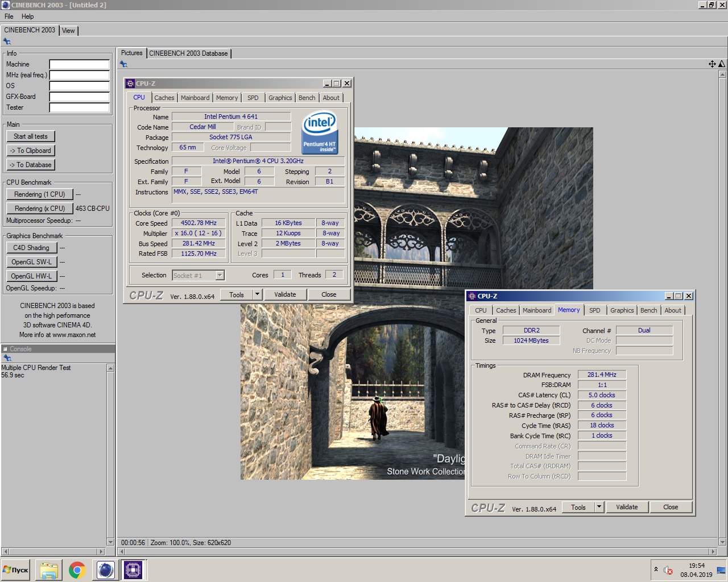728x582 pixels.
Task: Click the network monitor tray icon
Action: tap(721, 570)
